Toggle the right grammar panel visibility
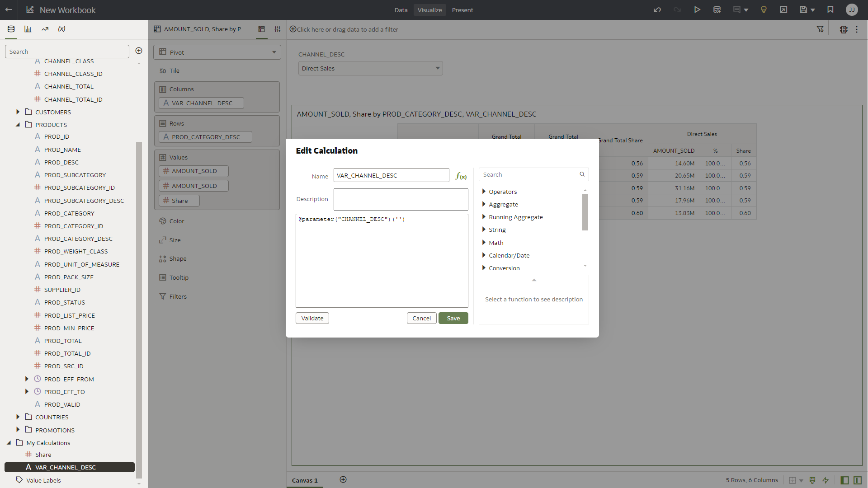The height and width of the screenshot is (488, 868). coord(858,480)
